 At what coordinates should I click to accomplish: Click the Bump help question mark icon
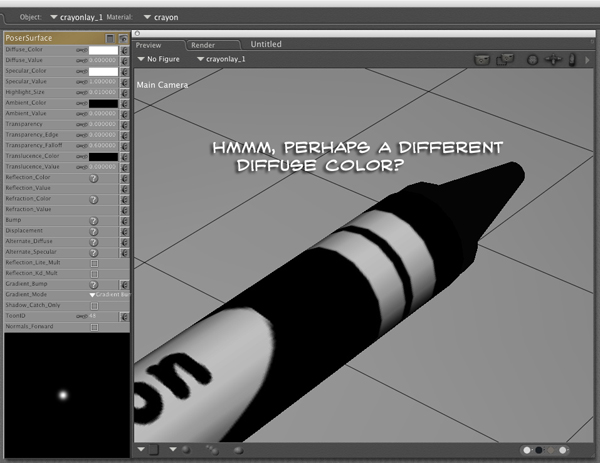pos(94,219)
